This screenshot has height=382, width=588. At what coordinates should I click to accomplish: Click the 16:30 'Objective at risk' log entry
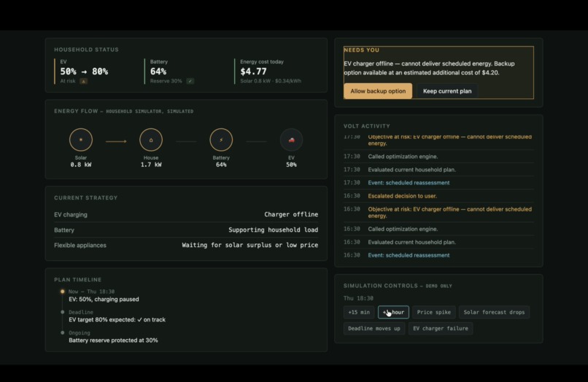pos(438,212)
